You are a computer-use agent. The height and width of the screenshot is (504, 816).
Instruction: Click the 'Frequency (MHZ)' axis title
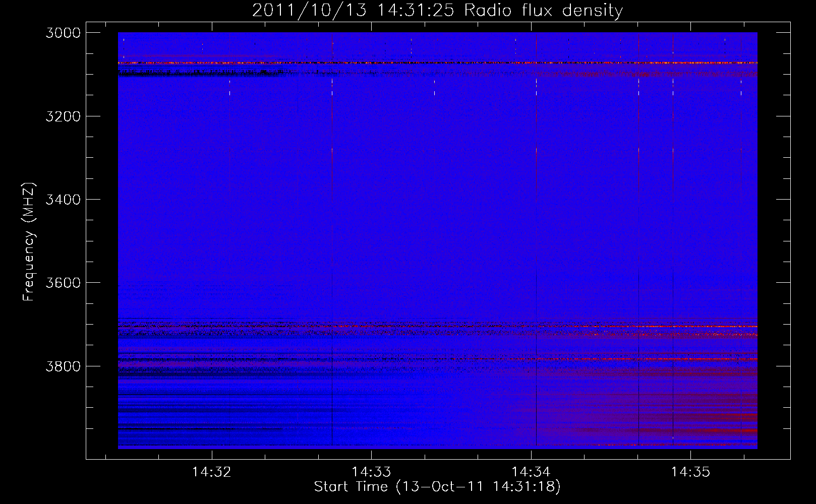pyautogui.click(x=29, y=242)
